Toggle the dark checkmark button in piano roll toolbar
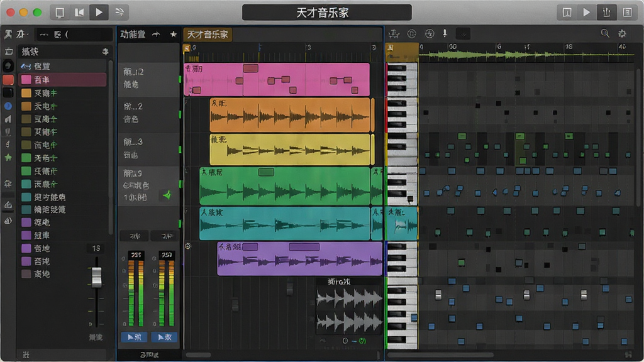This screenshot has height=362, width=644. click(x=464, y=34)
